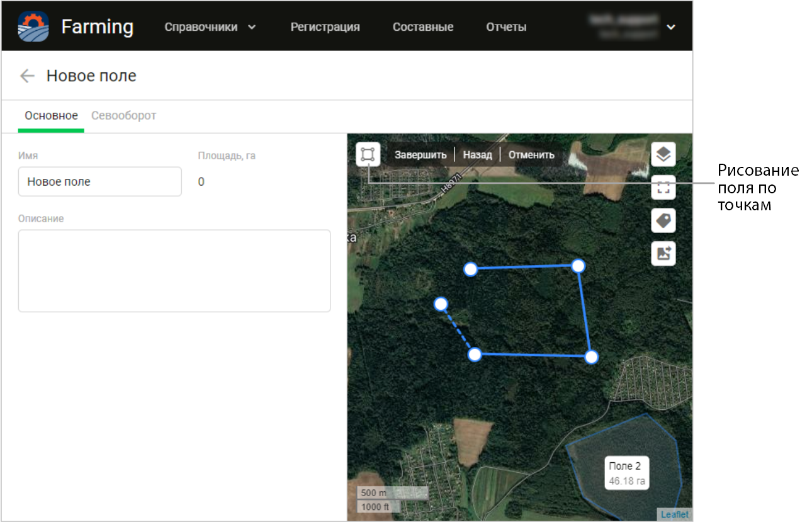The width and height of the screenshot is (812, 522).
Task: Click the 500 m scale indicator
Action: (x=392, y=493)
